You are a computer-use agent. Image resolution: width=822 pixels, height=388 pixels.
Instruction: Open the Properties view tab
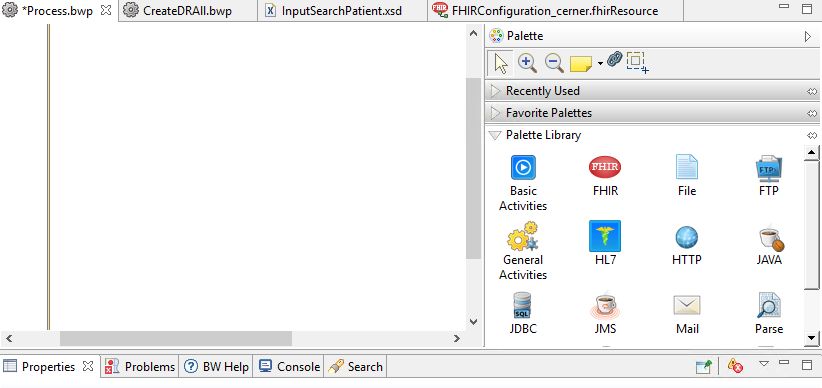point(48,367)
